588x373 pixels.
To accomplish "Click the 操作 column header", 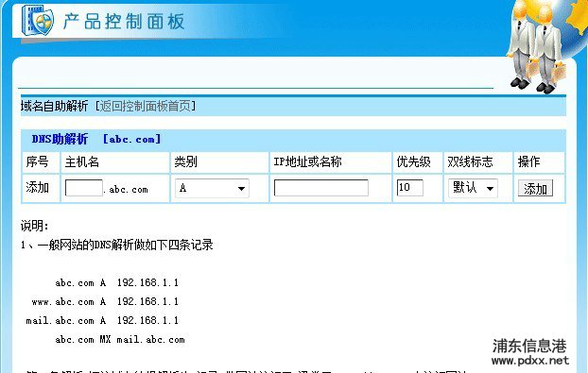I will tap(528, 161).
